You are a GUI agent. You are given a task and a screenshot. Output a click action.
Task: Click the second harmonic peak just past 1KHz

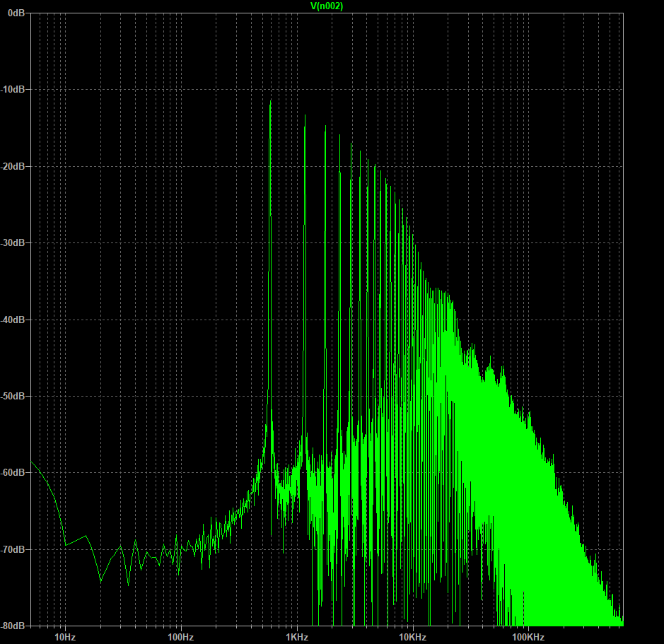(x=305, y=126)
